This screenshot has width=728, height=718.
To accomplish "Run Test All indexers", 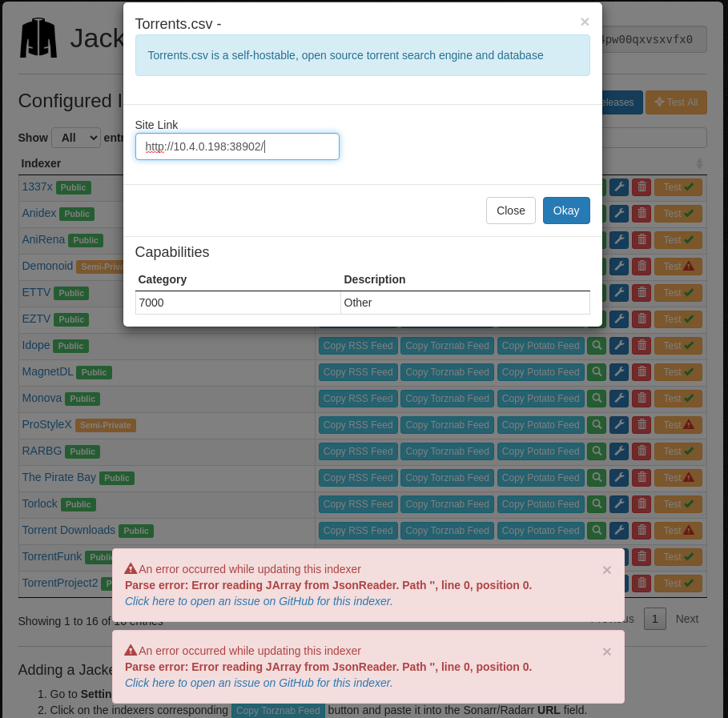I will [676, 102].
